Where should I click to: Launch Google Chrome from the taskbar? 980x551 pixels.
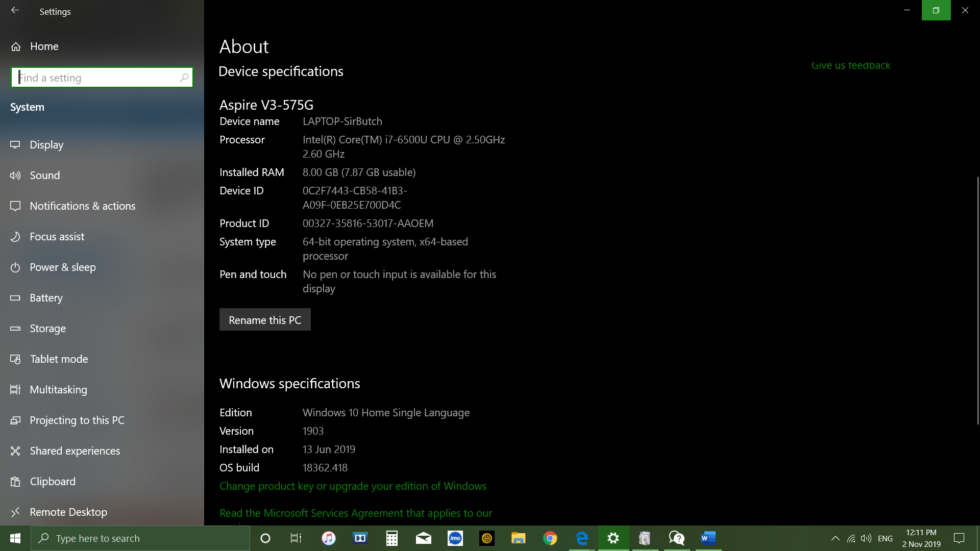coord(550,538)
